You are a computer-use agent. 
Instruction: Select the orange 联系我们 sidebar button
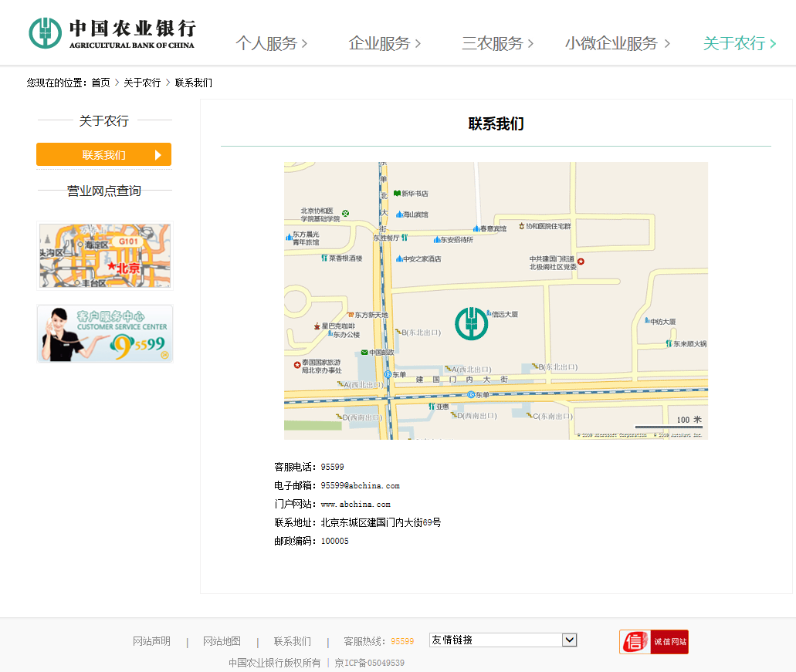pyautogui.click(x=103, y=154)
